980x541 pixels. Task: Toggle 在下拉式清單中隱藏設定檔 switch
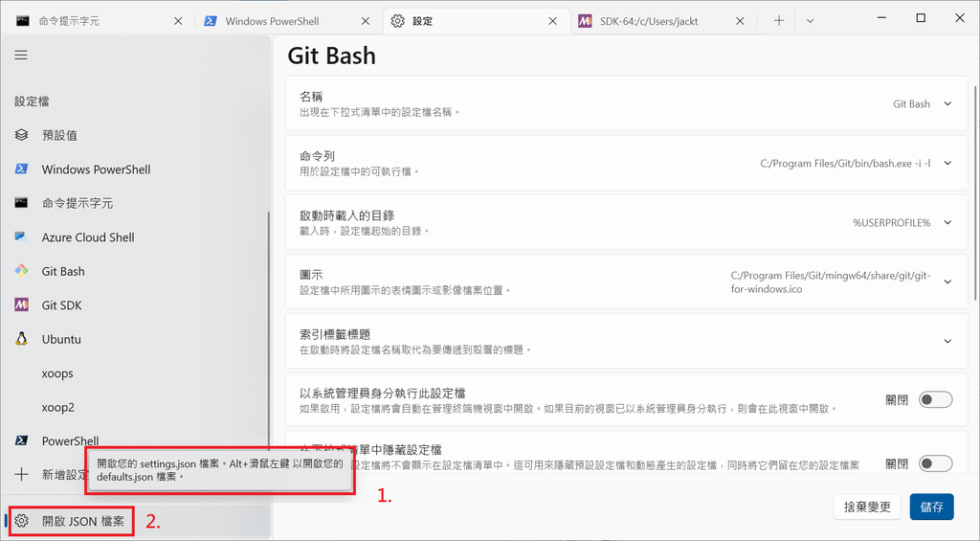pyautogui.click(x=936, y=463)
